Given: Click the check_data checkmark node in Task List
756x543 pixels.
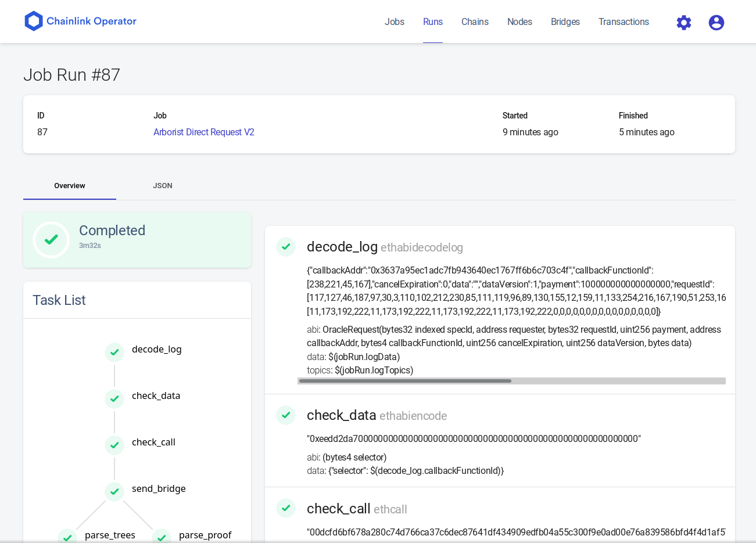Looking at the screenshot, I should [114, 399].
